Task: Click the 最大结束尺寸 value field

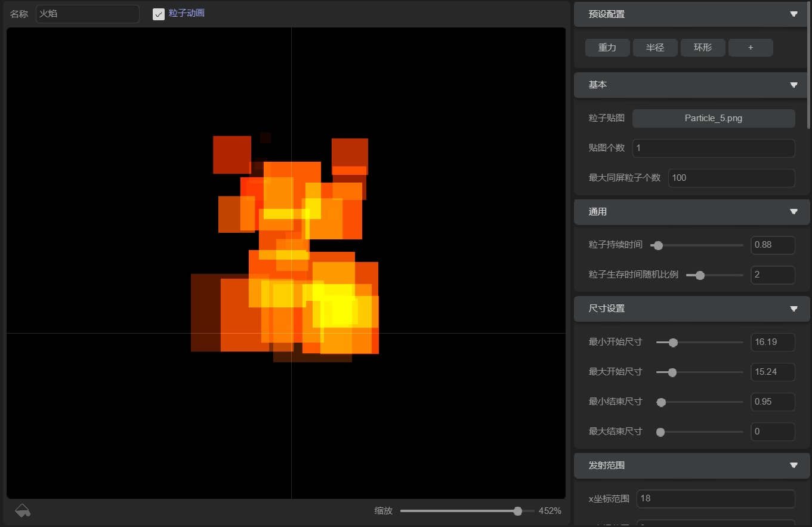Action: (773, 432)
